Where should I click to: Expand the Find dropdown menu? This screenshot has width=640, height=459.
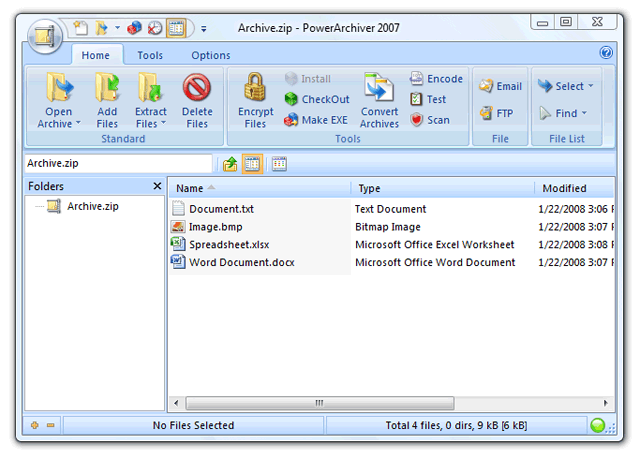566,113
